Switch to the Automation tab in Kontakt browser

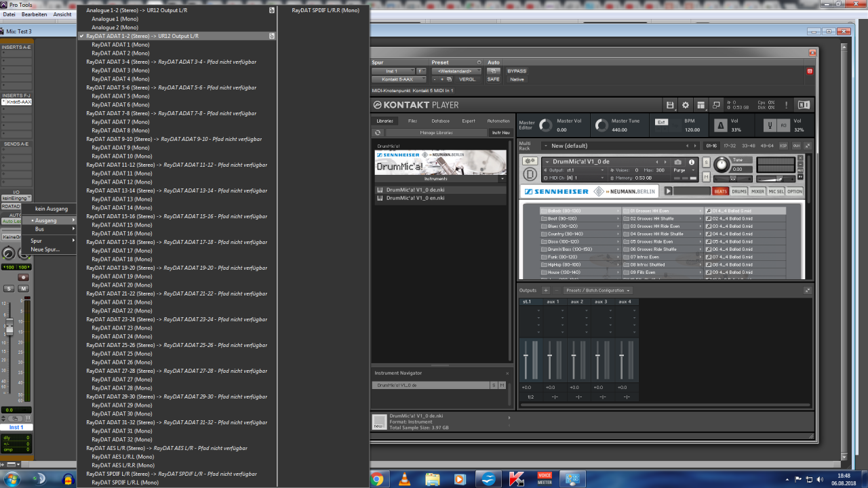[x=498, y=121]
